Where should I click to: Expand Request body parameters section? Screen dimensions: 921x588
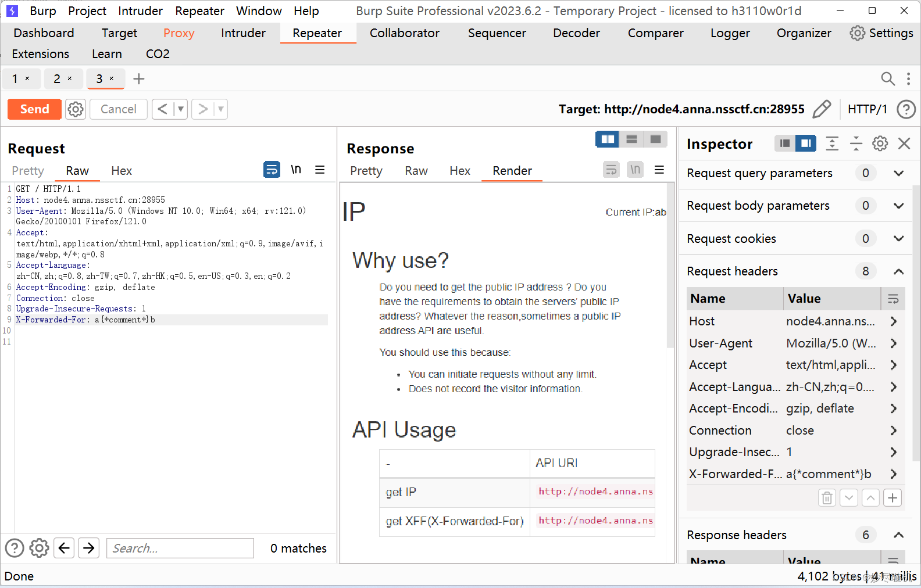click(x=899, y=206)
